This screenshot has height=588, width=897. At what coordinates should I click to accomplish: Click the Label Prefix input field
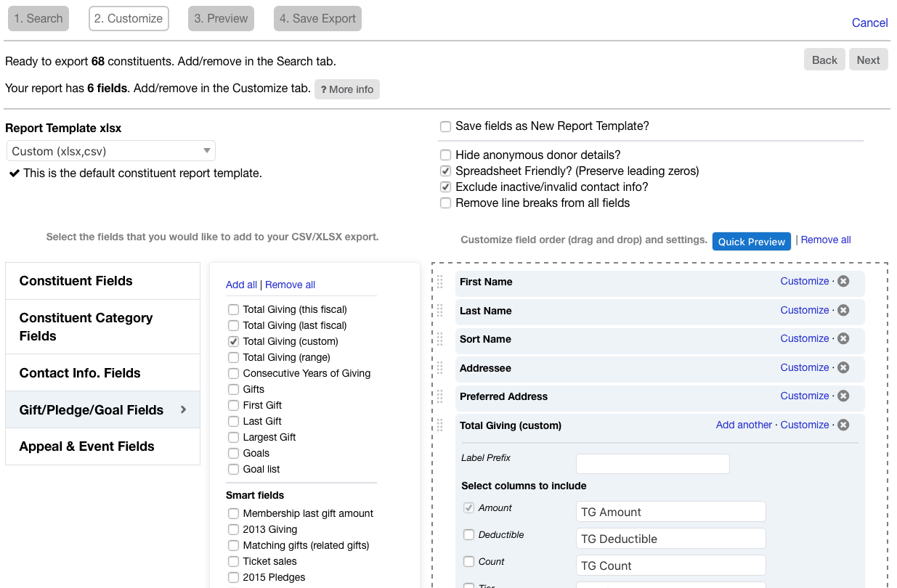(x=652, y=463)
